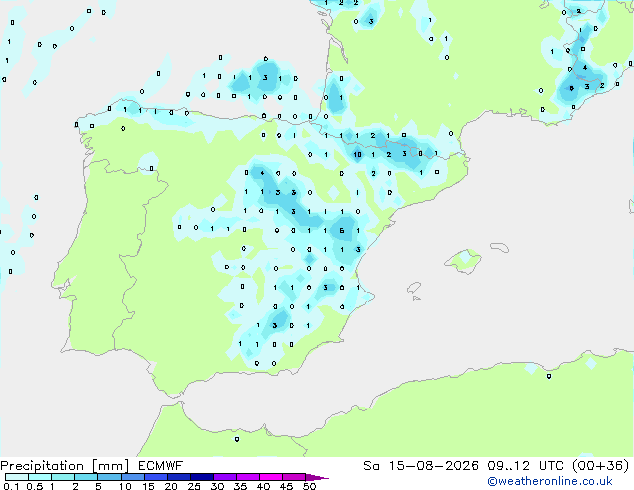Screen dimensions: 634x490
Task: Click the 0.1 legend scale label
Action: 11,486
